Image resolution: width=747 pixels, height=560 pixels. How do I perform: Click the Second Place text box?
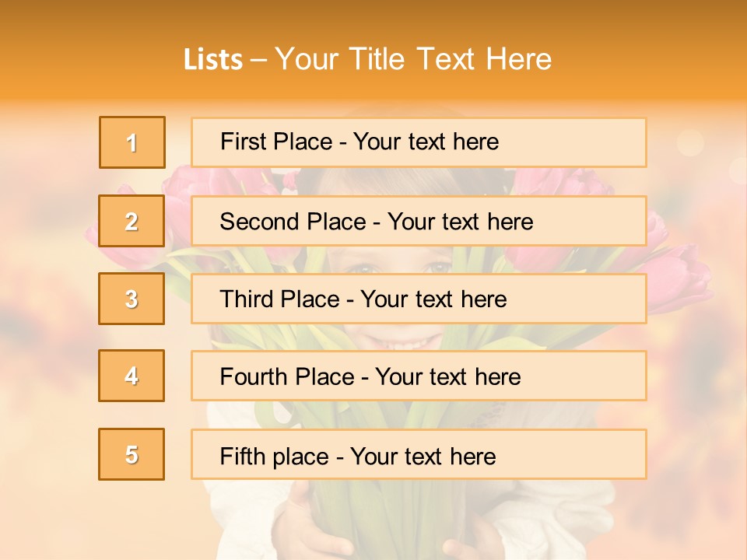pyautogui.click(x=419, y=221)
